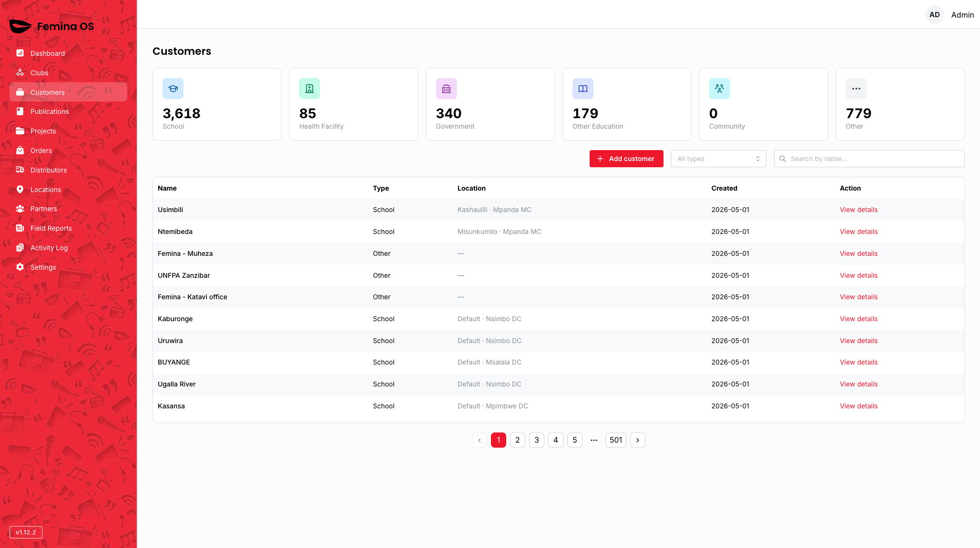Screen dimensions: 980x548
Task: Click the Settings gear icon
Action: (x=20, y=267)
